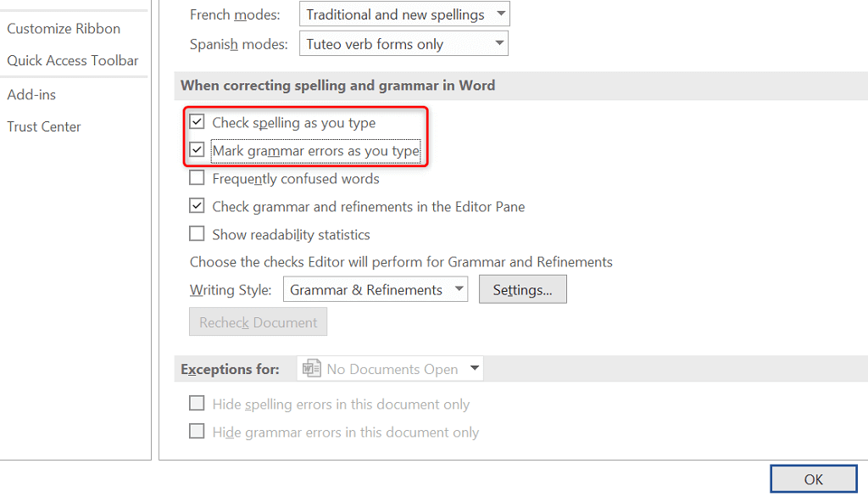
Task: Select the Add-ins category
Action: (32, 94)
